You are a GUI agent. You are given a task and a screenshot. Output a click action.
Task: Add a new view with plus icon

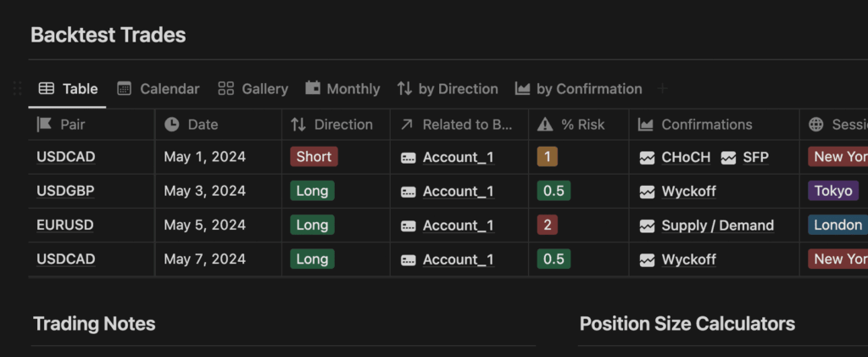(x=662, y=88)
